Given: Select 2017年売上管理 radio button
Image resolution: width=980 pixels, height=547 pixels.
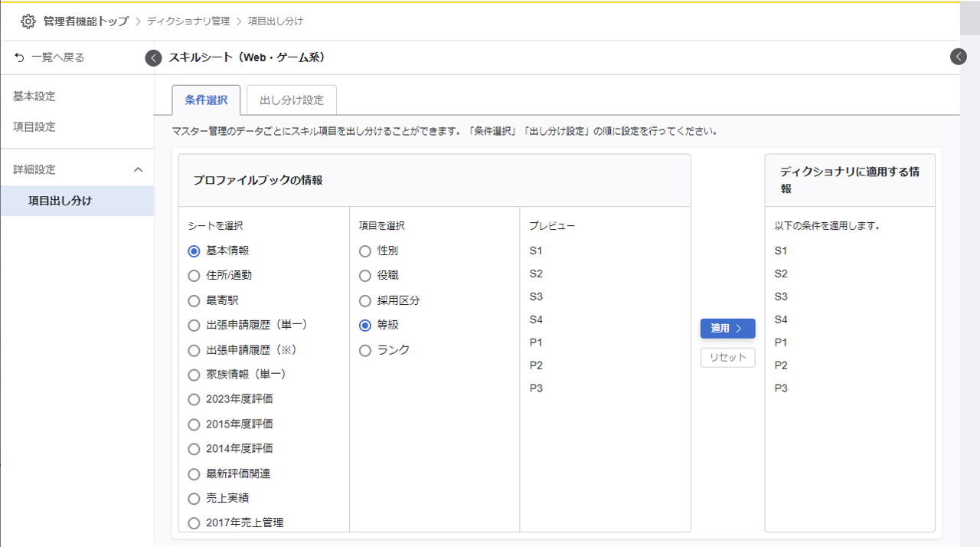Looking at the screenshot, I should point(194,523).
